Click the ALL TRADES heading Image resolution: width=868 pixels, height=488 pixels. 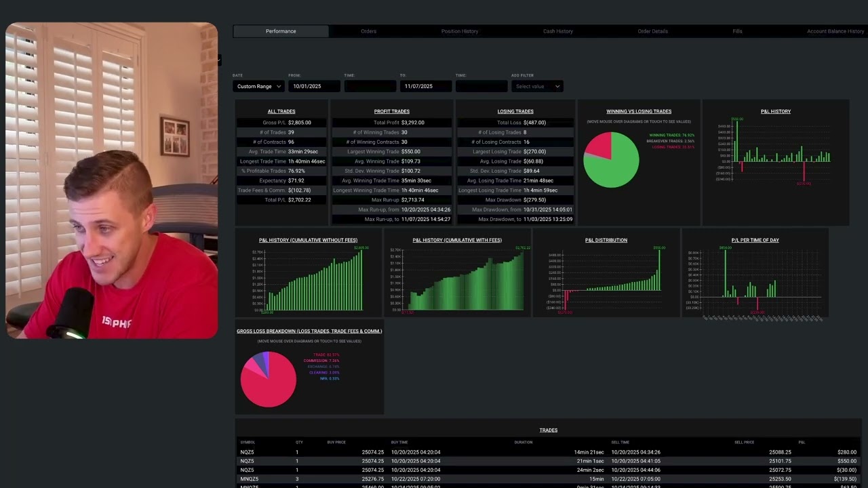(281, 111)
